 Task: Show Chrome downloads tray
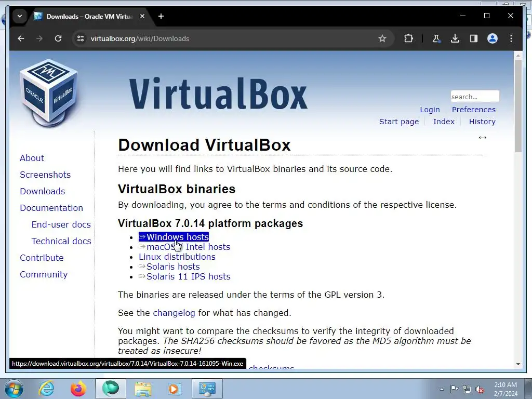click(455, 38)
